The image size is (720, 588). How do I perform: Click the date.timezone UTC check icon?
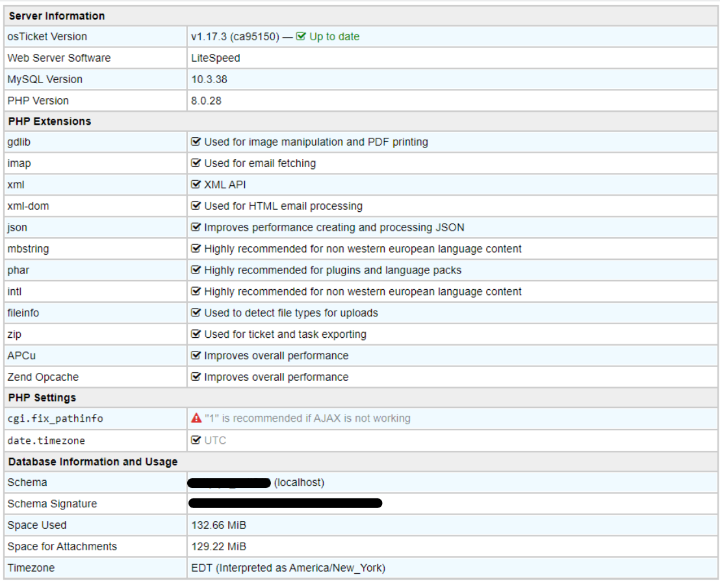coord(196,440)
